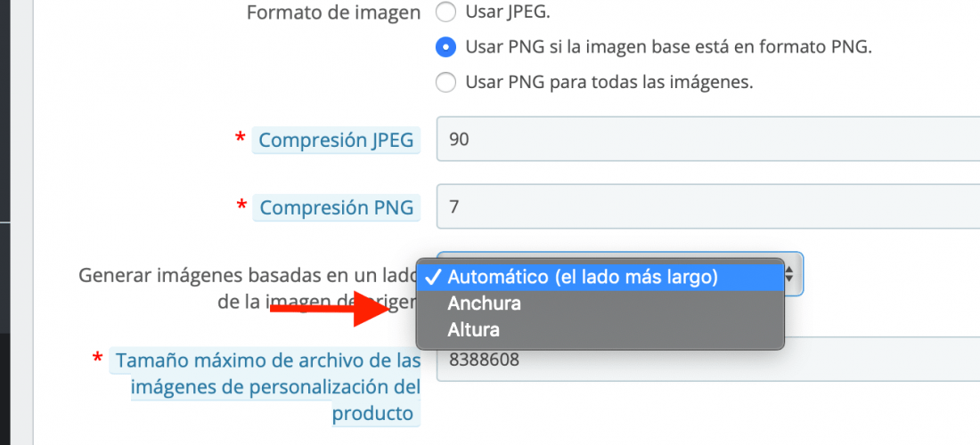Click the red asterisk beside Compresión PNG
This screenshot has height=445, width=980.
coord(241,206)
